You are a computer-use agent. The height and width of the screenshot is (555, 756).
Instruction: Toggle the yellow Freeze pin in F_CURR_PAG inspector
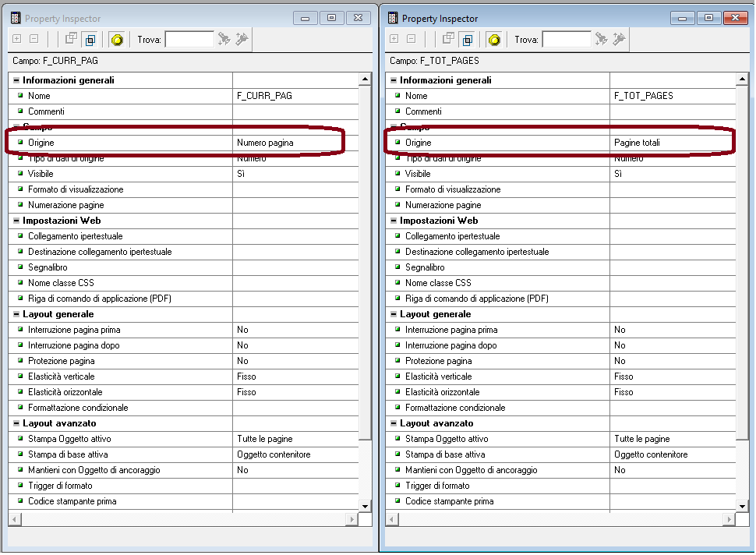pyautogui.click(x=117, y=39)
